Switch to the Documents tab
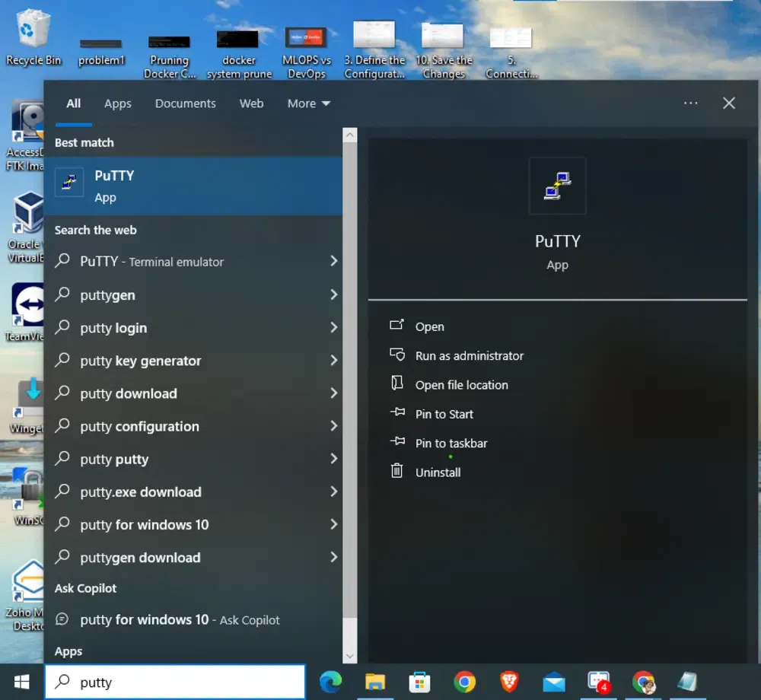 click(x=186, y=103)
